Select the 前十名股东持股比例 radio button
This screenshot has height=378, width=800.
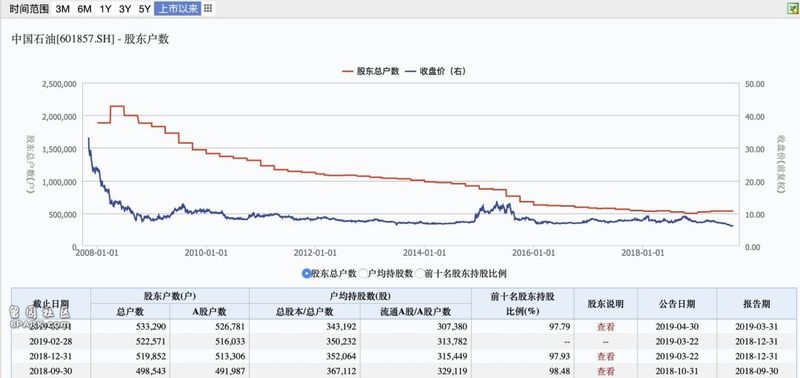420,273
